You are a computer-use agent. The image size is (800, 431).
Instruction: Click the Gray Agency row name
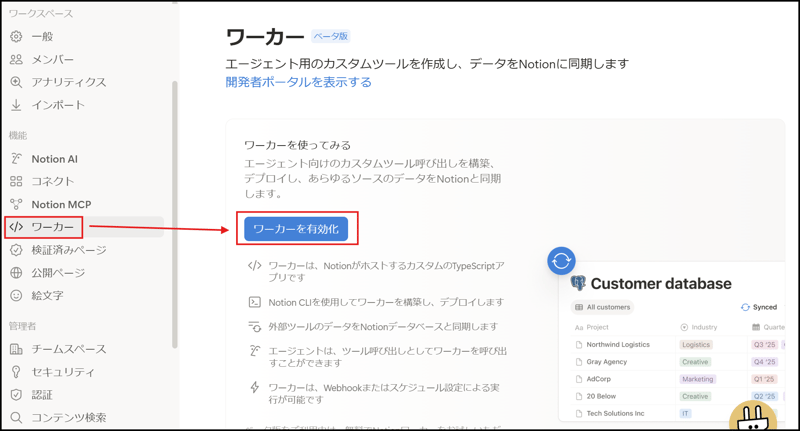coord(607,362)
